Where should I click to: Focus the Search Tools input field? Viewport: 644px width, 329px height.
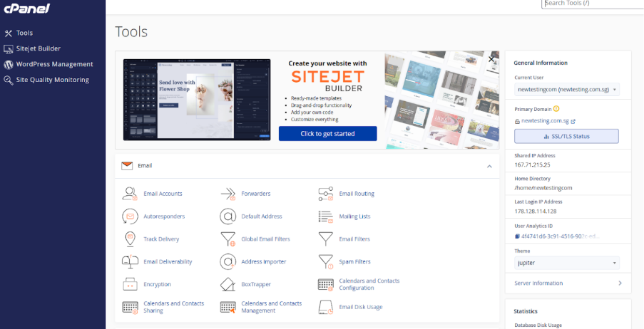pyautogui.click(x=592, y=4)
